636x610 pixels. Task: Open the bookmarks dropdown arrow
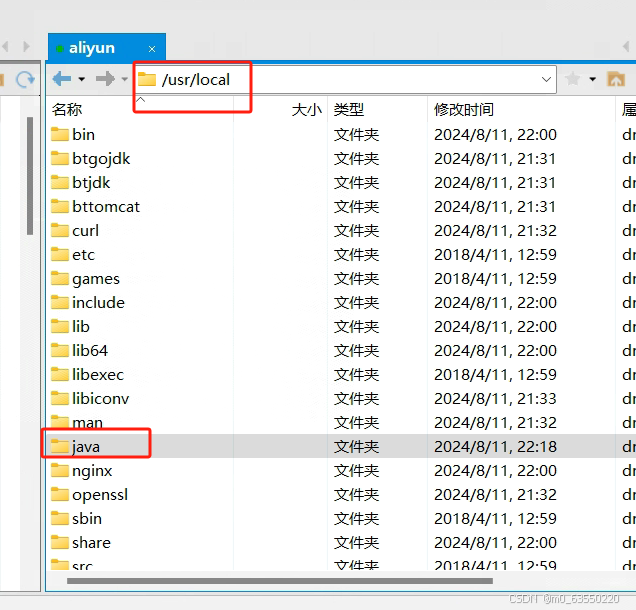592,79
